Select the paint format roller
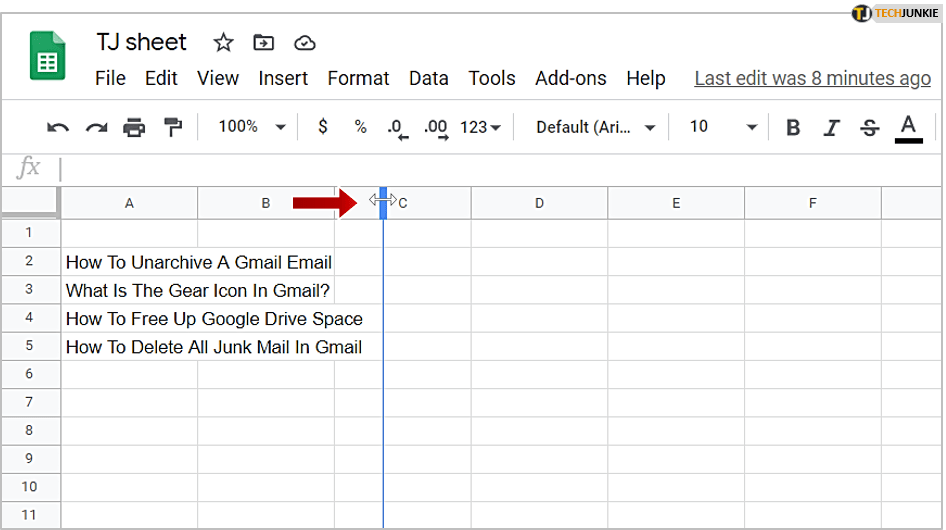 coord(173,127)
